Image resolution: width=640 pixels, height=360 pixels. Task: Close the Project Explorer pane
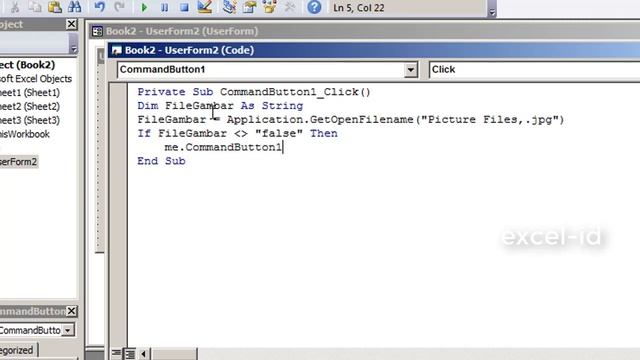(x=71, y=24)
